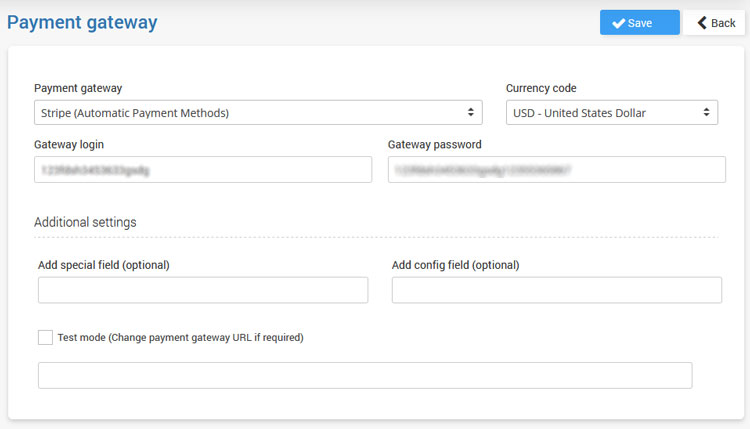Click the Currency code label

click(x=541, y=88)
